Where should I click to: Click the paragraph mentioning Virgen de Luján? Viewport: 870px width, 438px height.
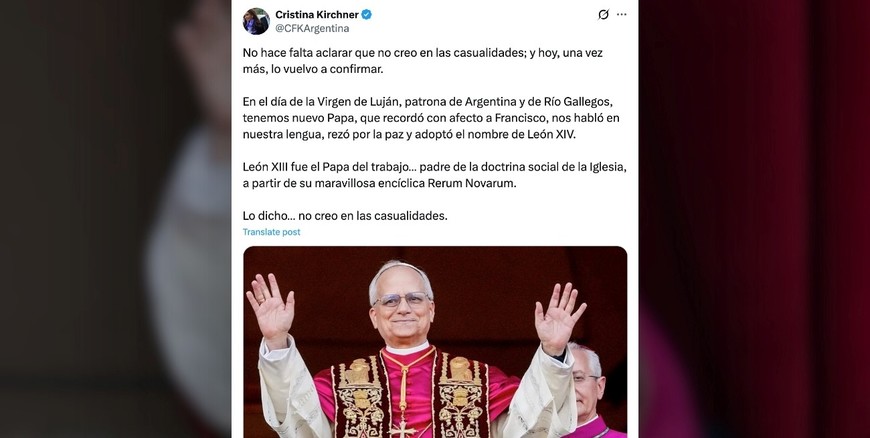coord(431,118)
